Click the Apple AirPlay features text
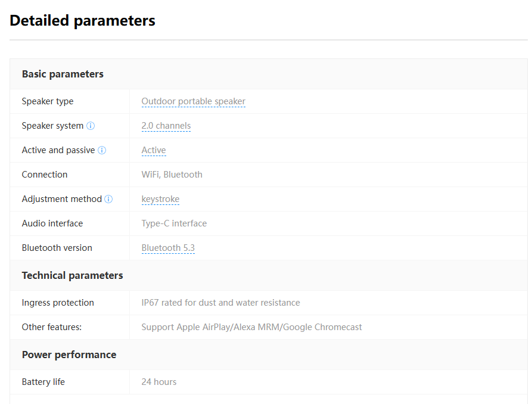532x404 pixels. (x=251, y=327)
